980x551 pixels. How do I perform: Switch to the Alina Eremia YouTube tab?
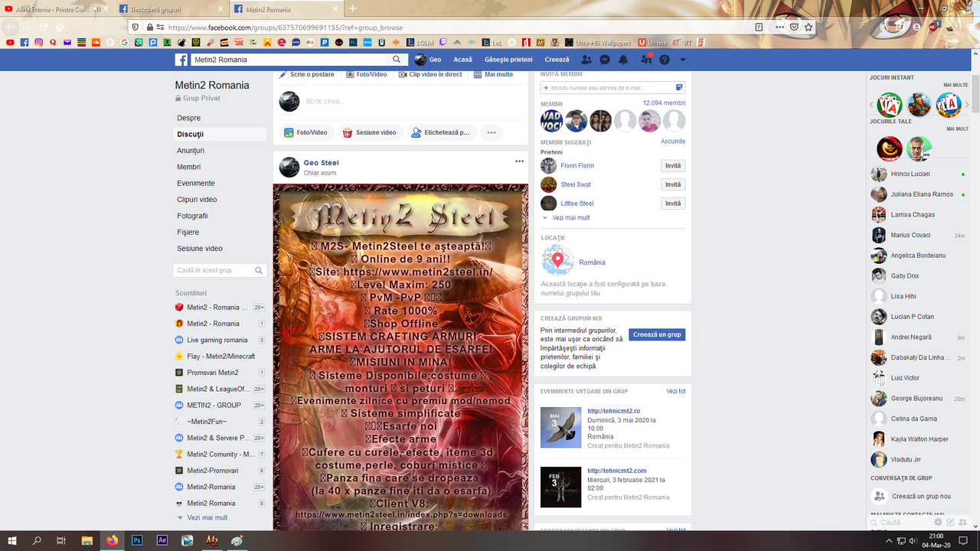(x=57, y=8)
